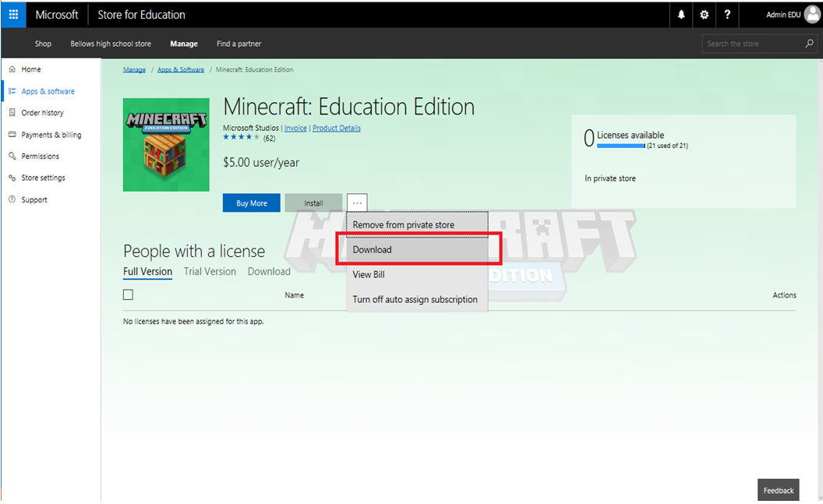Click the Payments & billing card icon
Viewport: 823px width, 504px height.
coord(12,135)
